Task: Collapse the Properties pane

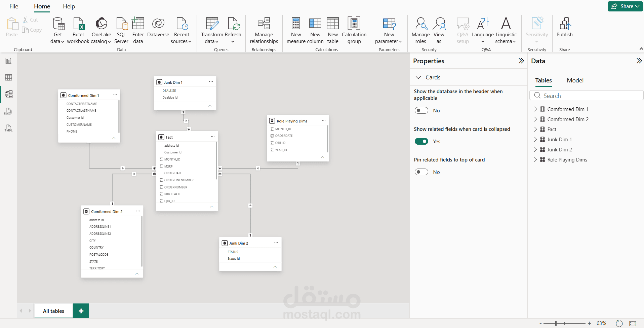Action: coord(521,61)
